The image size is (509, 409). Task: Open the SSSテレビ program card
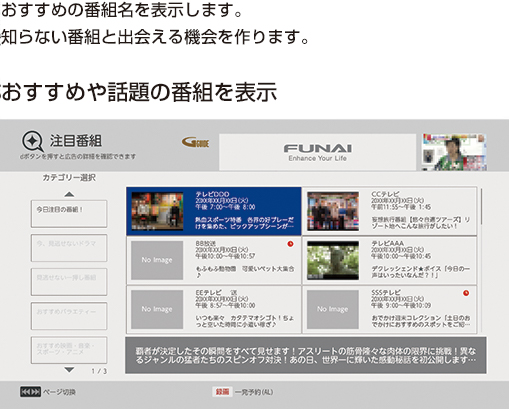(x=389, y=309)
